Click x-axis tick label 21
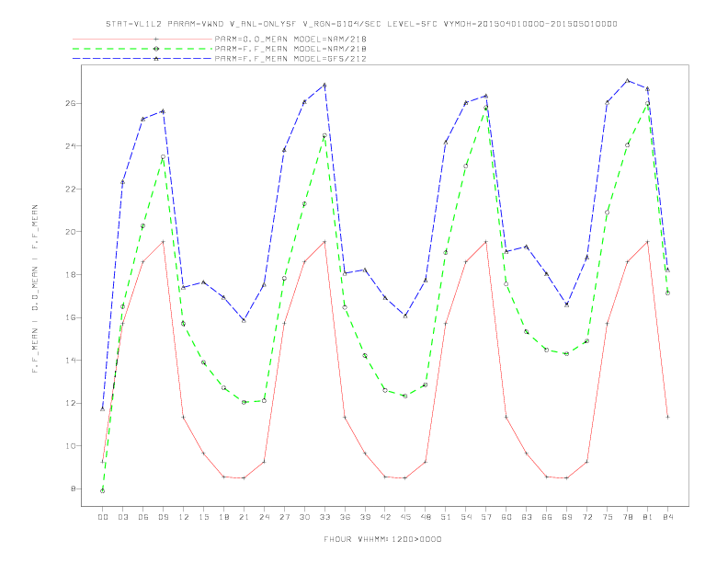Viewport: 728px width, 563px height. 244,517
